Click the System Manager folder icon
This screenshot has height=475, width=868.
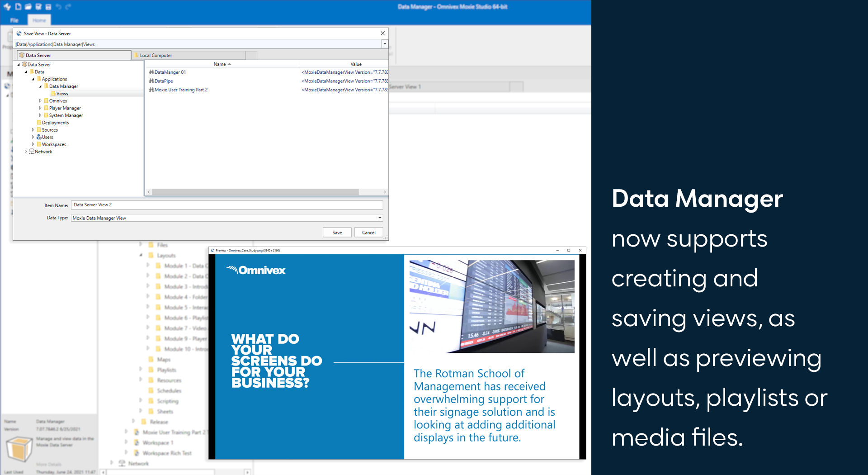(x=46, y=115)
